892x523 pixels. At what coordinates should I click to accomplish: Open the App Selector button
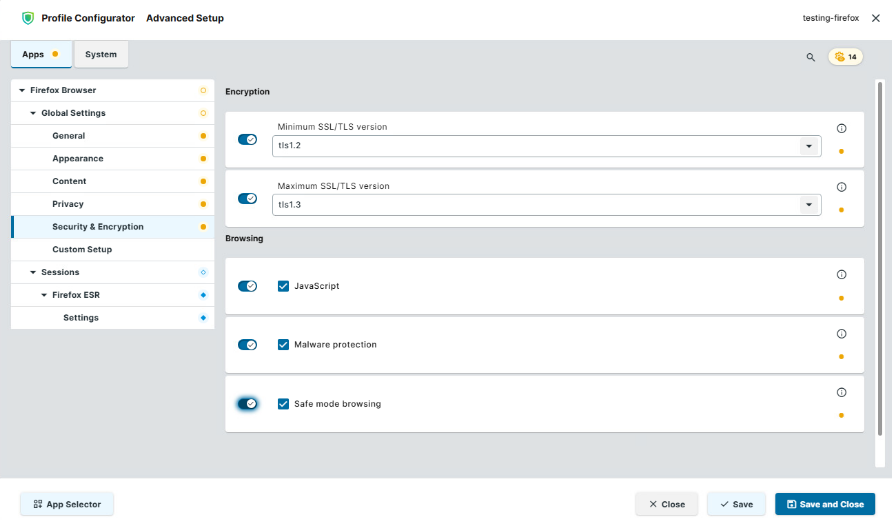coord(67,504)
